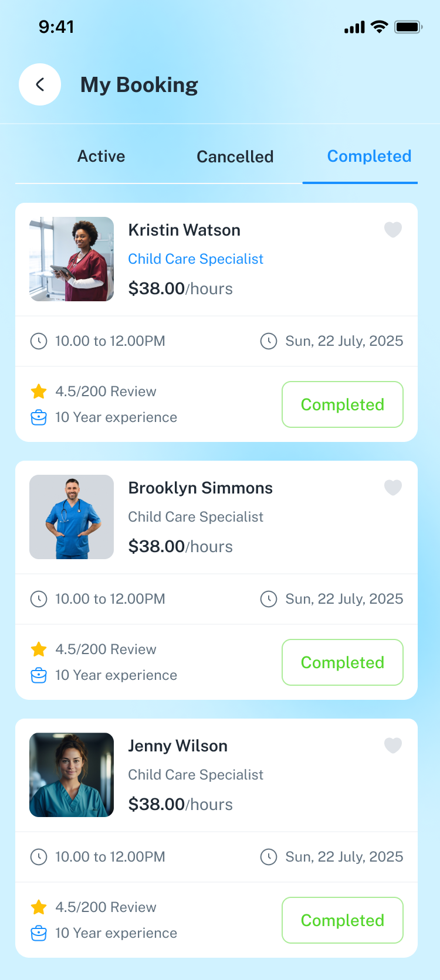The image size is (440, 980).
Task: Open the Cancelled tab
Action: tap(235, 156)
